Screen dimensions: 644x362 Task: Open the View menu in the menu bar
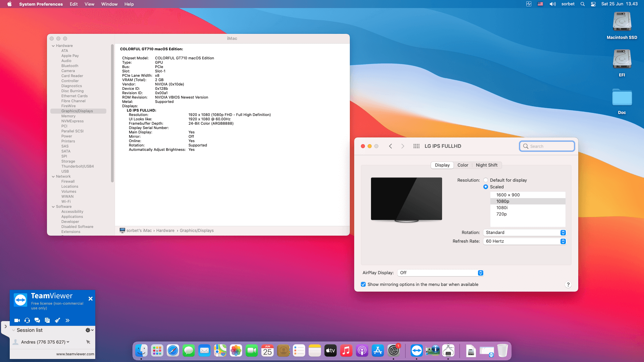click(89, 4)
